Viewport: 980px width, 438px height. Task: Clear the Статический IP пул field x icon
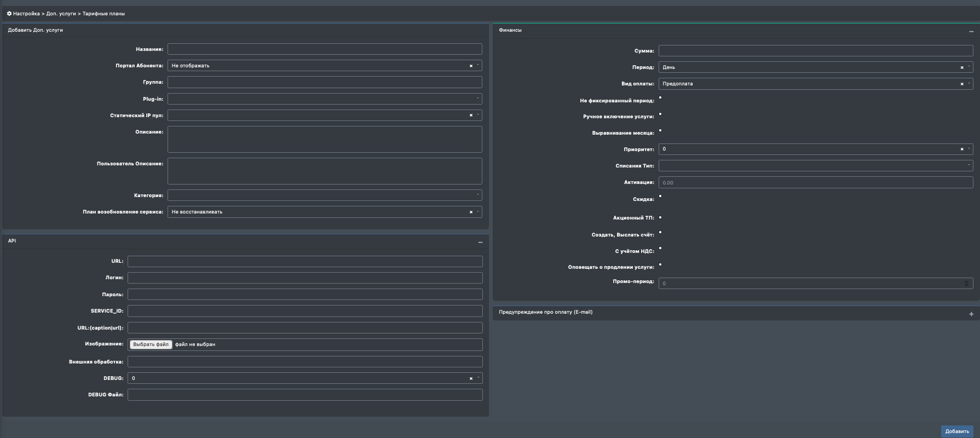tap(471, 116)
